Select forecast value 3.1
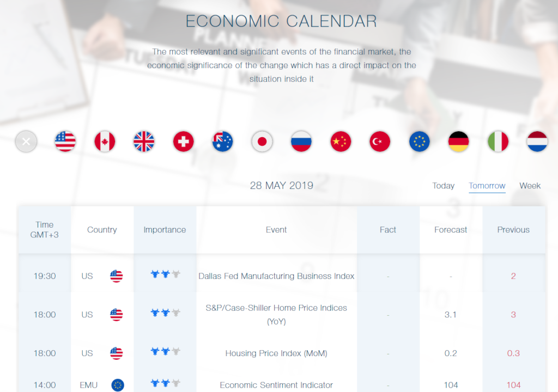Screen dimensions: 558x392 pos(451,315)
